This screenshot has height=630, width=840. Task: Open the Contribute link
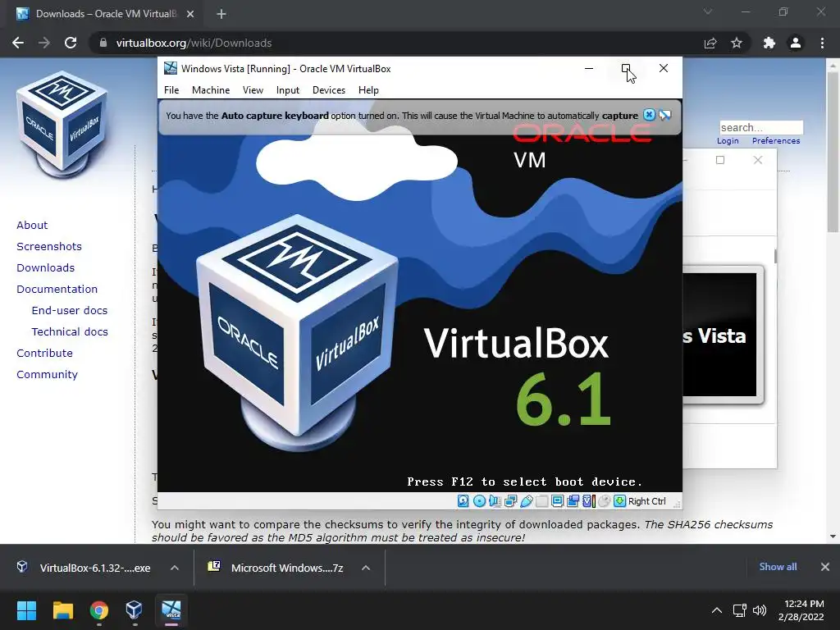(44, 353)
